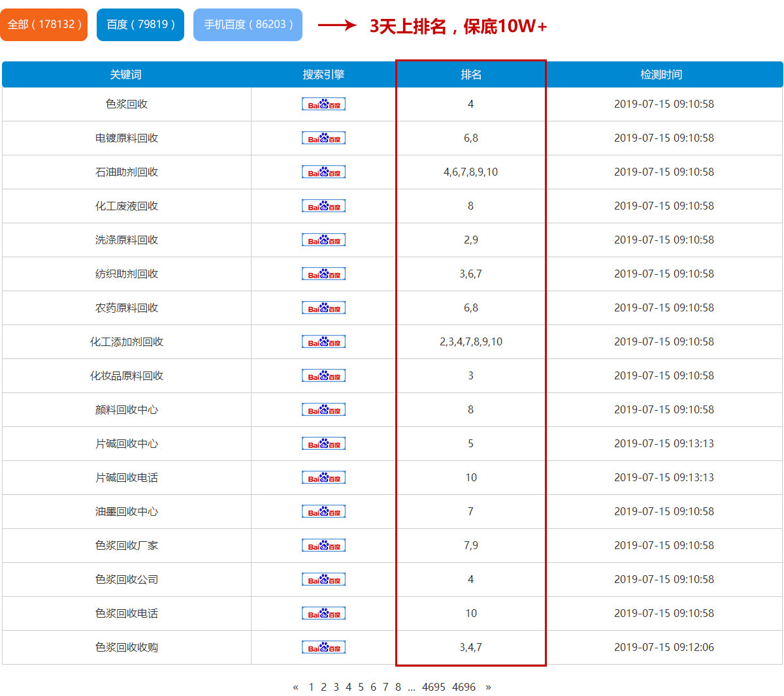Click Baidu logo in 化工废液回收 row
Image resolution: width=784 pixels, height=696 pixels.
pyautogui.click(x=323, y=206)
